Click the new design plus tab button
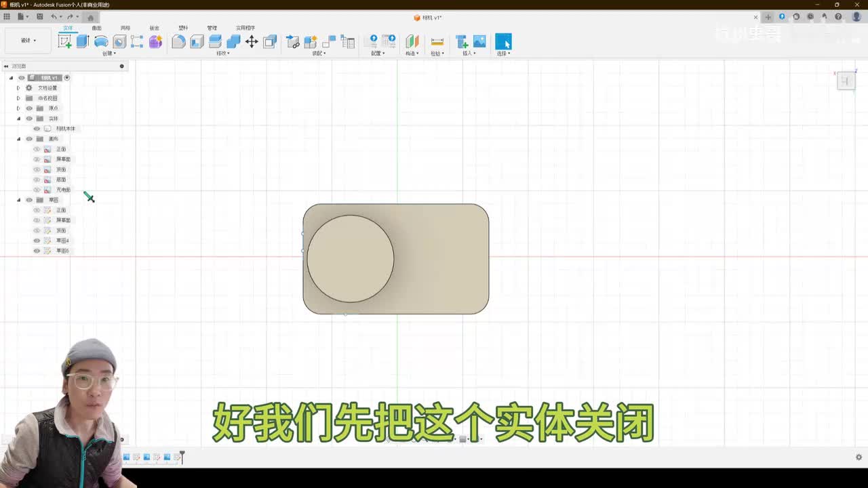The image size is (868, 488). 768,17
